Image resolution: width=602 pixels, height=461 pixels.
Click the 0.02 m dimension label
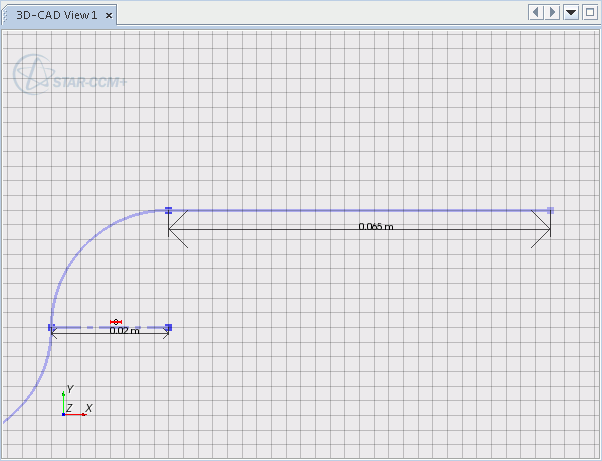click(123, 331)
